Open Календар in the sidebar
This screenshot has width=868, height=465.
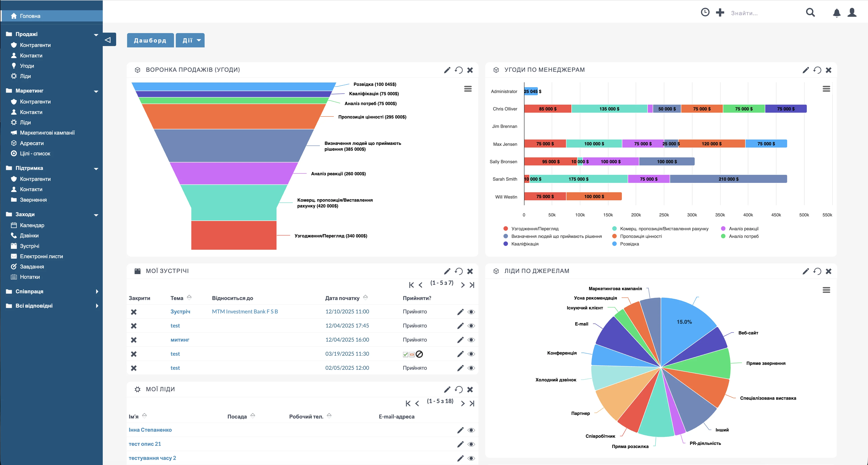pyautogui.click(x=32, y=225)
